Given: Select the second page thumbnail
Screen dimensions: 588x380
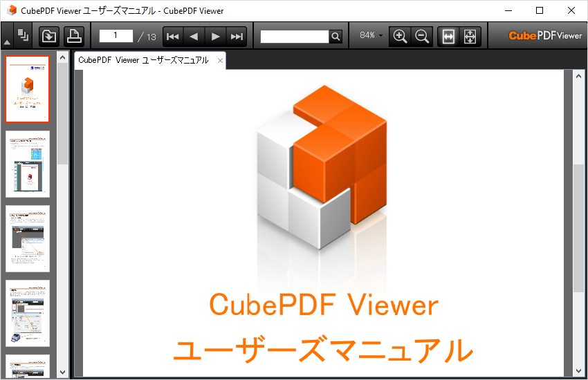Looking at the screenshot, I should click(x=28, y=164).
